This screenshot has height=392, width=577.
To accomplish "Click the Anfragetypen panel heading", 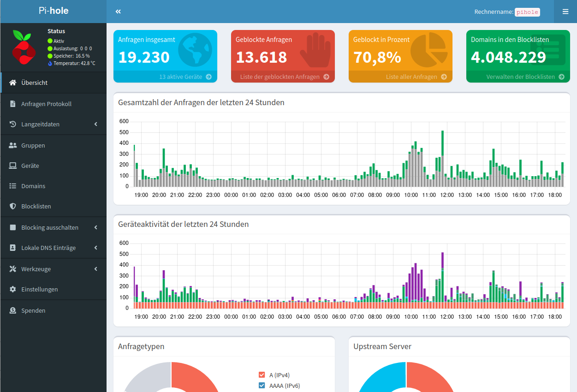I will (141, 346).
